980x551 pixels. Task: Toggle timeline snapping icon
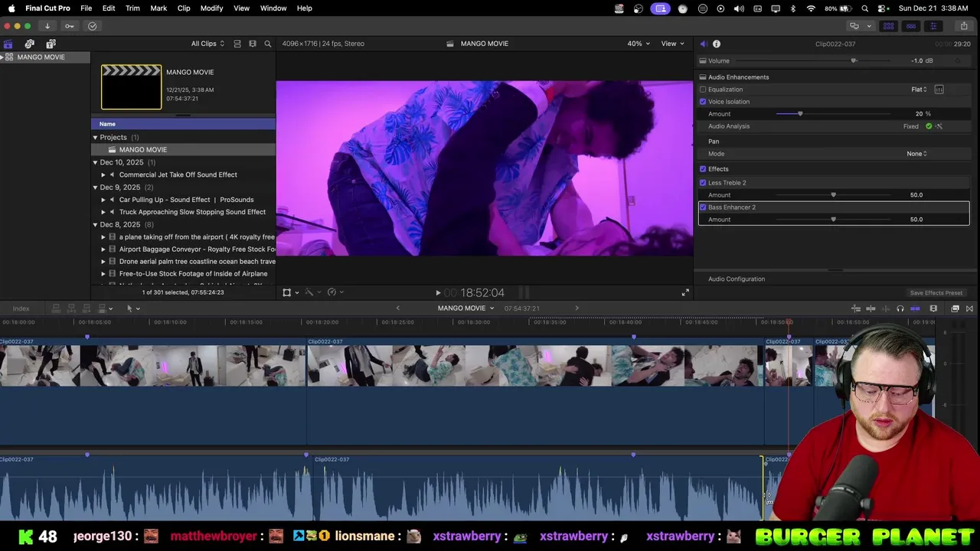pyautogui.click(x=915, y=308)
